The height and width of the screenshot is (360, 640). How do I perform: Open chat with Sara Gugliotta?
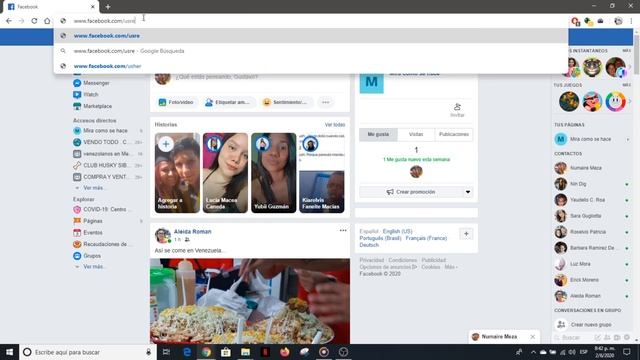click(x=585, y=216)
